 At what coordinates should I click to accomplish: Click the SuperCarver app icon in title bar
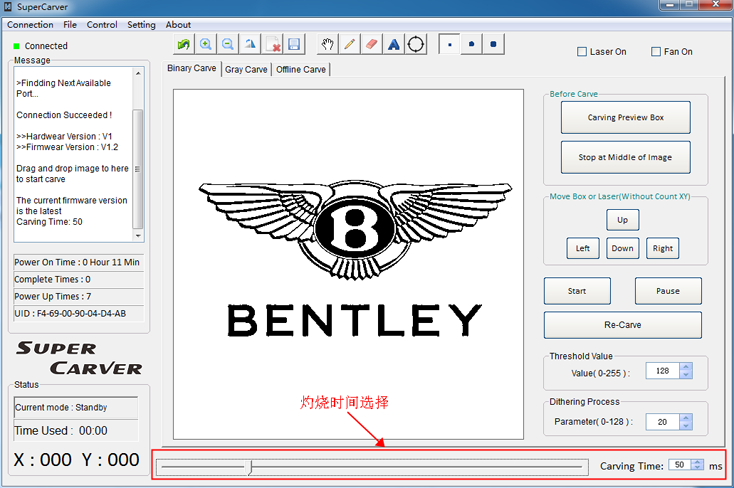8,7
